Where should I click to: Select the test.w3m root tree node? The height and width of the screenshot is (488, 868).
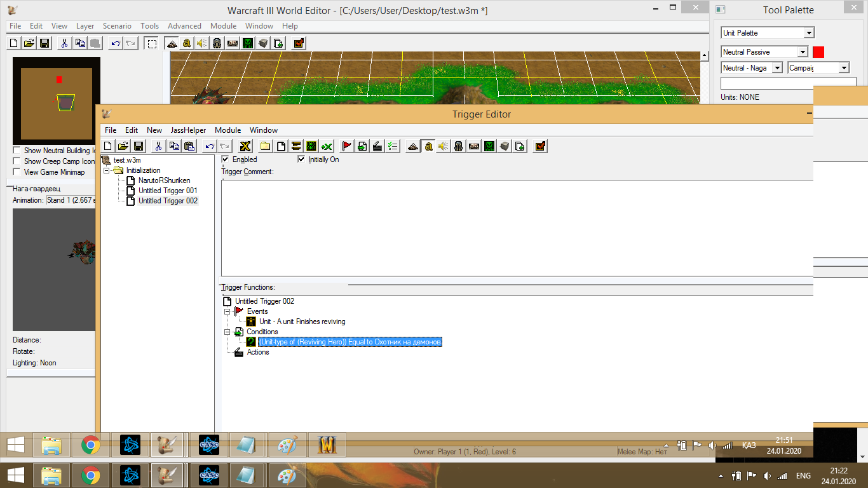point(127,160)
